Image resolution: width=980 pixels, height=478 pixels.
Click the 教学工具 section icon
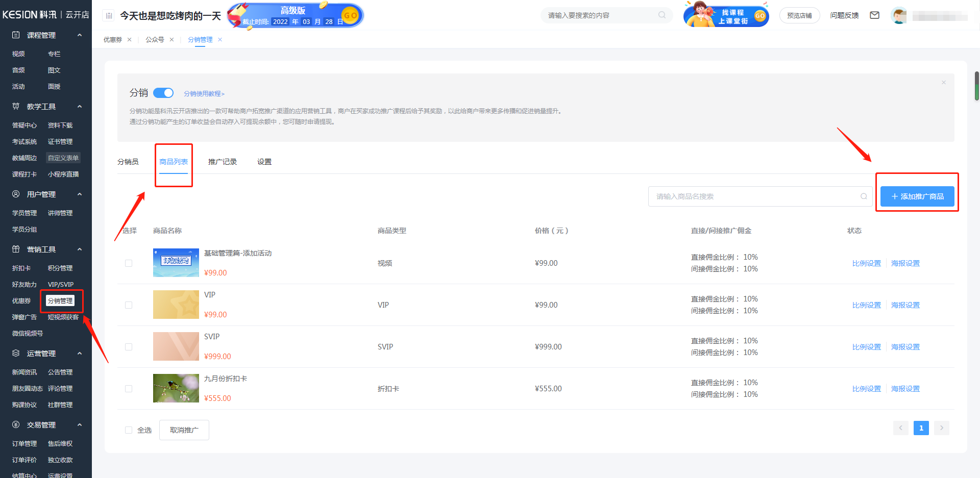pyautogui.click(x=16, y=107)
